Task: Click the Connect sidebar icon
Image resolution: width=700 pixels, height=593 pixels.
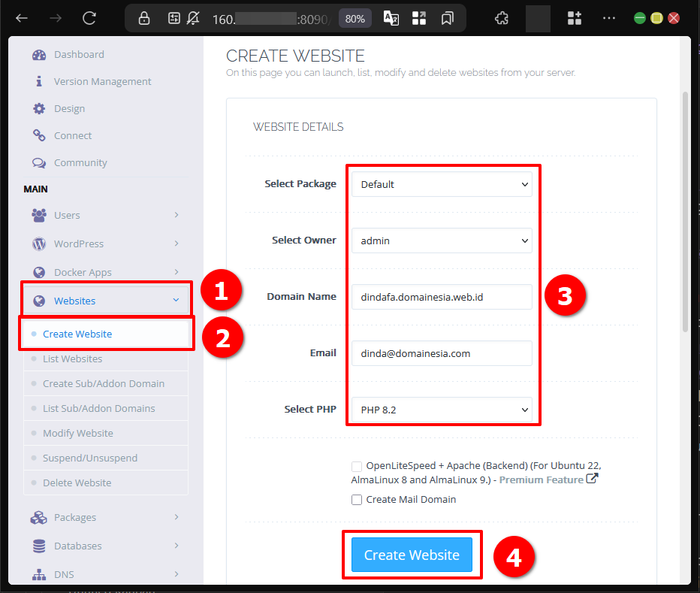Action: point(75,135)
